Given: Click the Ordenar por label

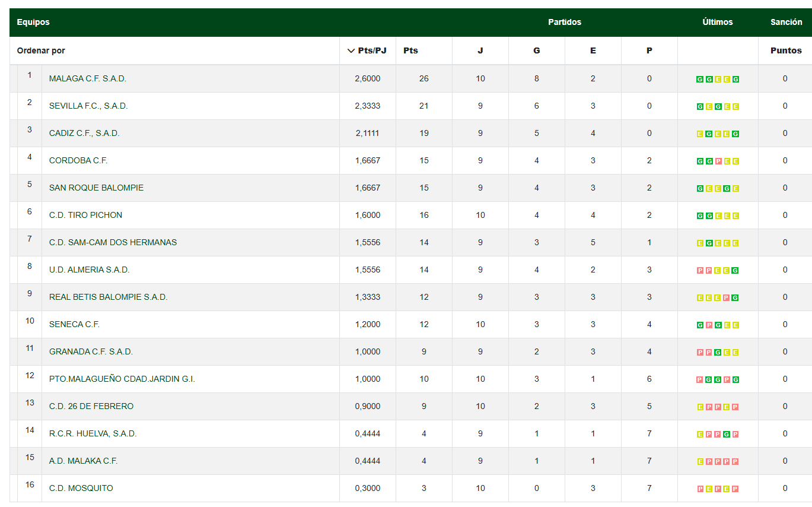Looking at the screenshot, I should 41,50.
